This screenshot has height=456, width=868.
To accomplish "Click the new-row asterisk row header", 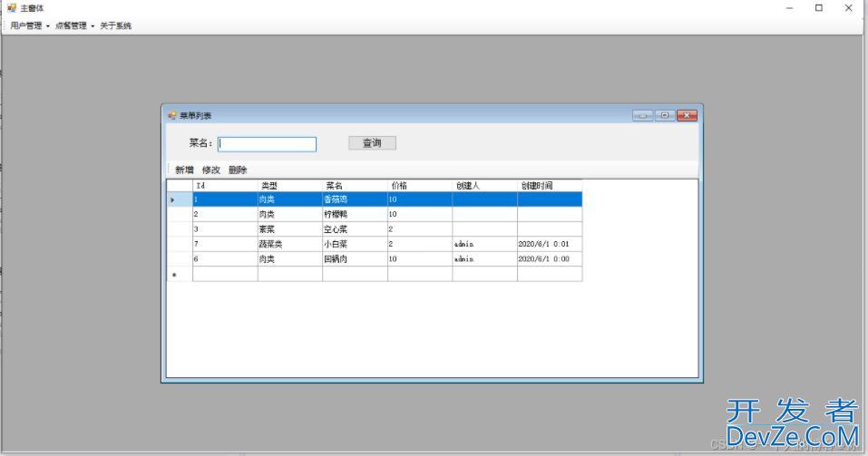I will tap(180, 274).
